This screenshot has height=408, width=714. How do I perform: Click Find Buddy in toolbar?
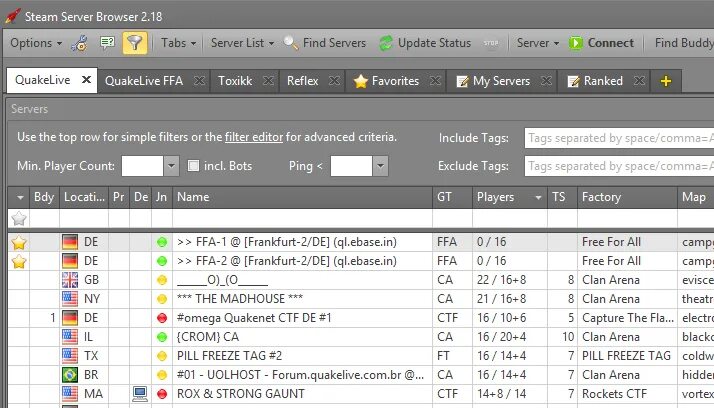[x=684, y=43]
